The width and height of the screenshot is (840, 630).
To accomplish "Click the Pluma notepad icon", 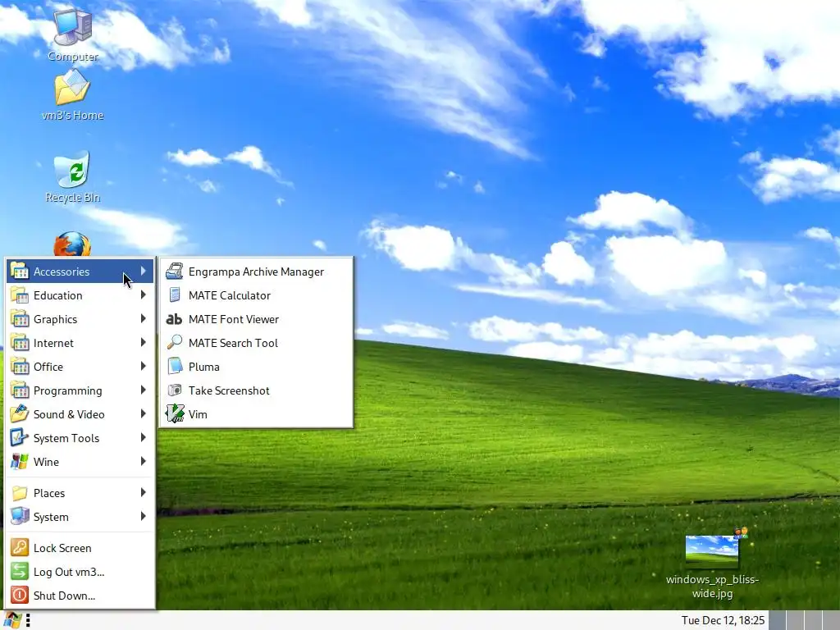I will point(175,367).
